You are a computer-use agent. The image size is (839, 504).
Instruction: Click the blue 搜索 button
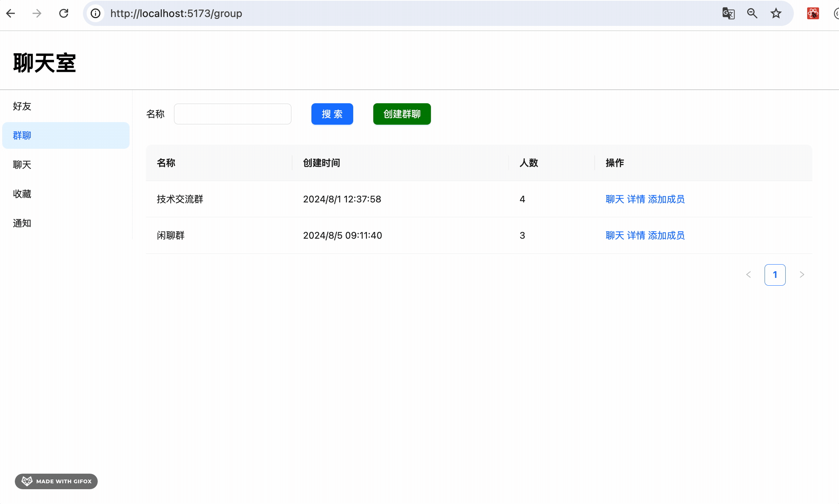332,114
